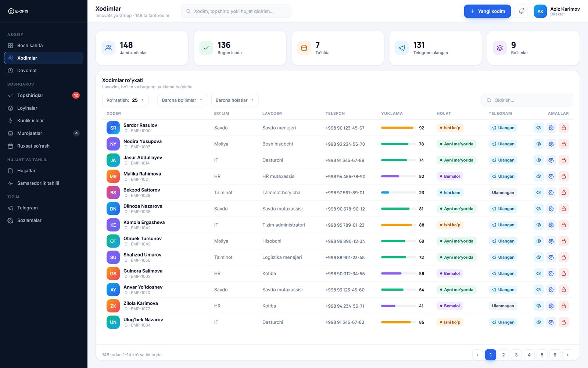Focus the table Qidirish search field
Image resolution: width=588 pixels, height=368 pixels.
[527, 100]
